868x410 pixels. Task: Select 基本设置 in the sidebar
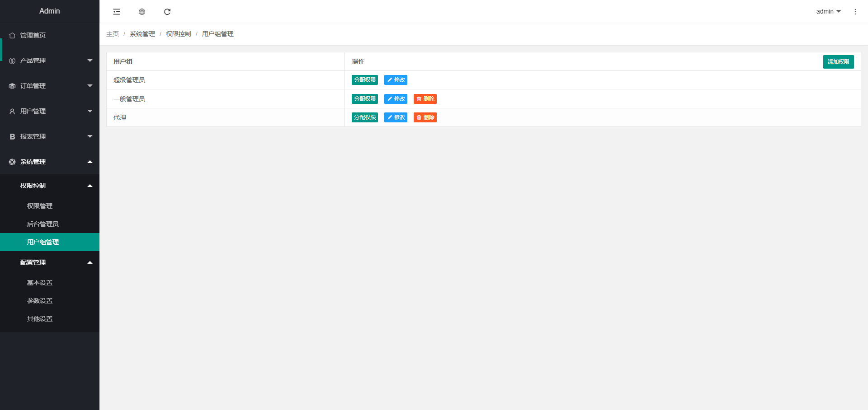[x=40, y=283]
